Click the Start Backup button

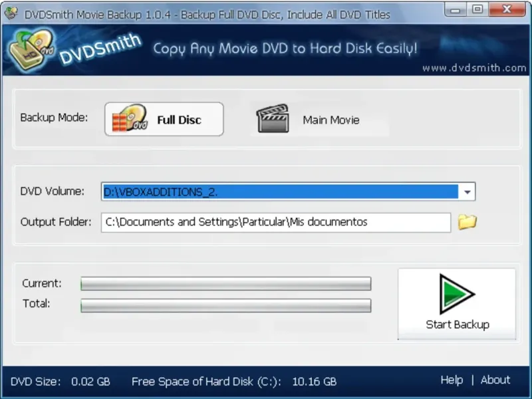click(457, 304)
